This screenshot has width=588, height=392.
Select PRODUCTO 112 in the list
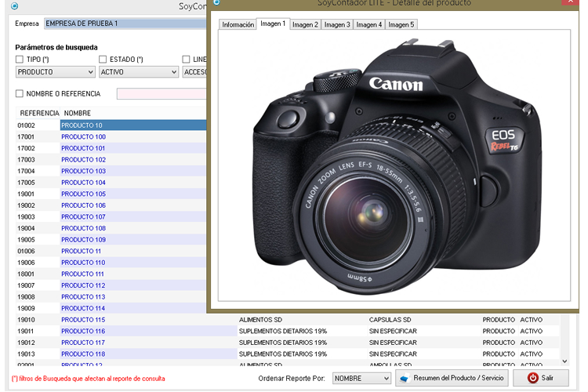(83, 285)
